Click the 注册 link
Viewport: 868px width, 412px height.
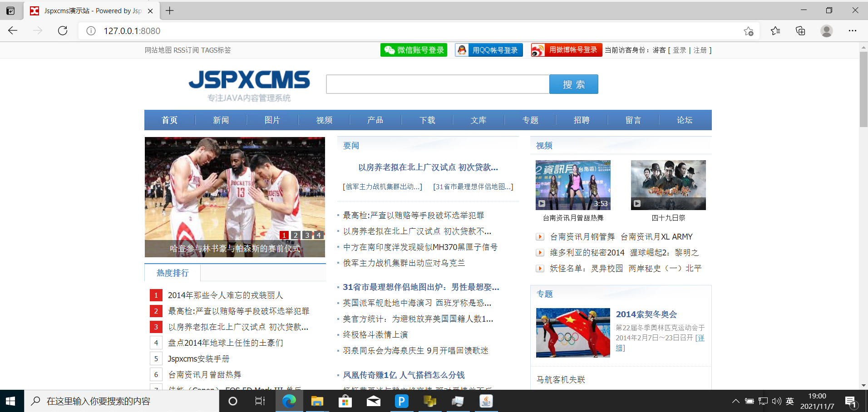point(700,50)
